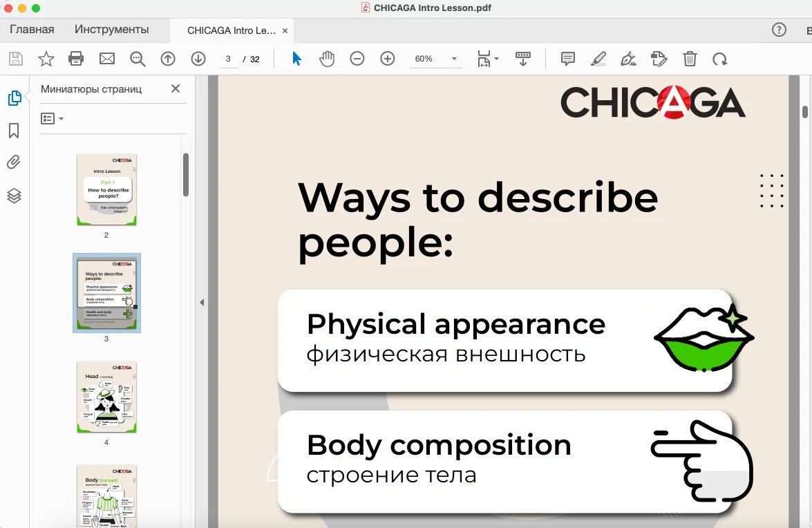This screenshot has height=528, width=812.
Task: Click the строение тела text
Action: [391, 475]
